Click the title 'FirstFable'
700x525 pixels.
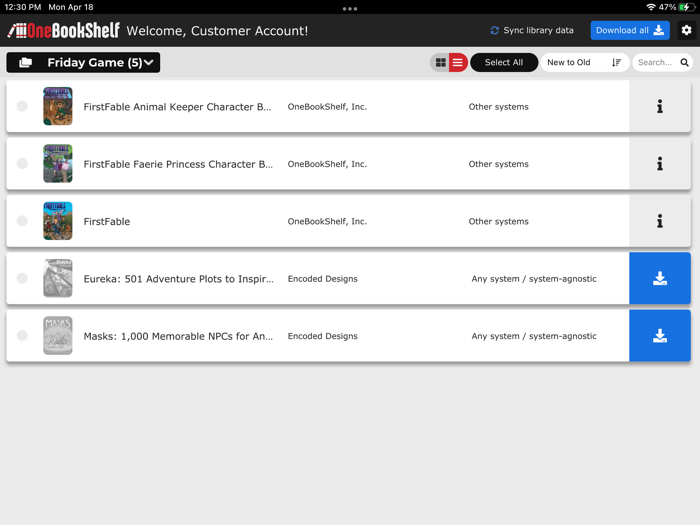(107, 221)
